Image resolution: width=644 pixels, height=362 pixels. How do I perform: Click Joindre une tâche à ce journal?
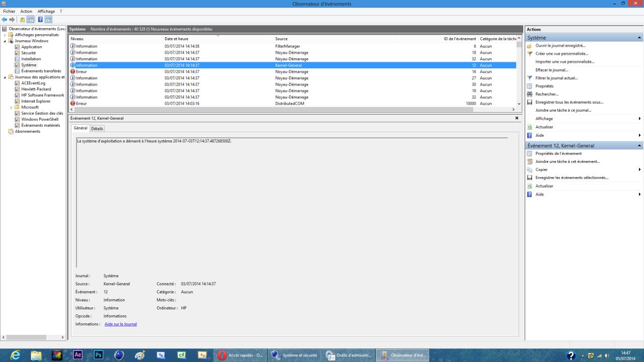563,110
